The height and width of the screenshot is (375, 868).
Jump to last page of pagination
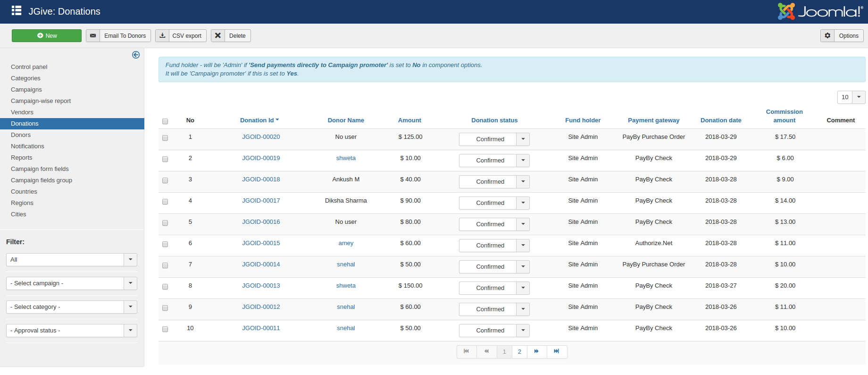557,351
